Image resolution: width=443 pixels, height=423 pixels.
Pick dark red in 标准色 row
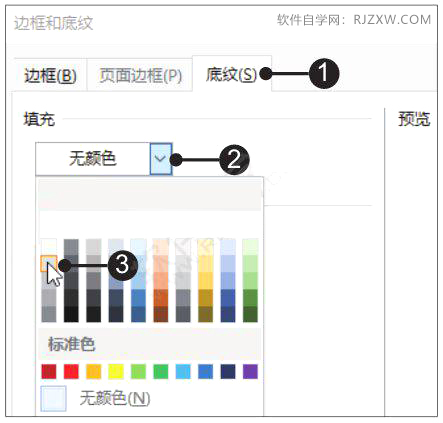[x=49, y=371]
